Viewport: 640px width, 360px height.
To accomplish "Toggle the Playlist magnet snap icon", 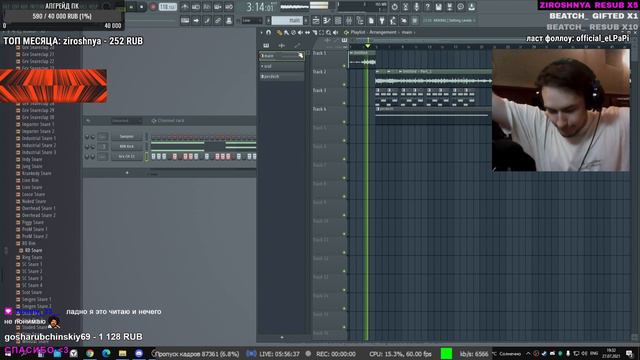I will click(269, 32).
